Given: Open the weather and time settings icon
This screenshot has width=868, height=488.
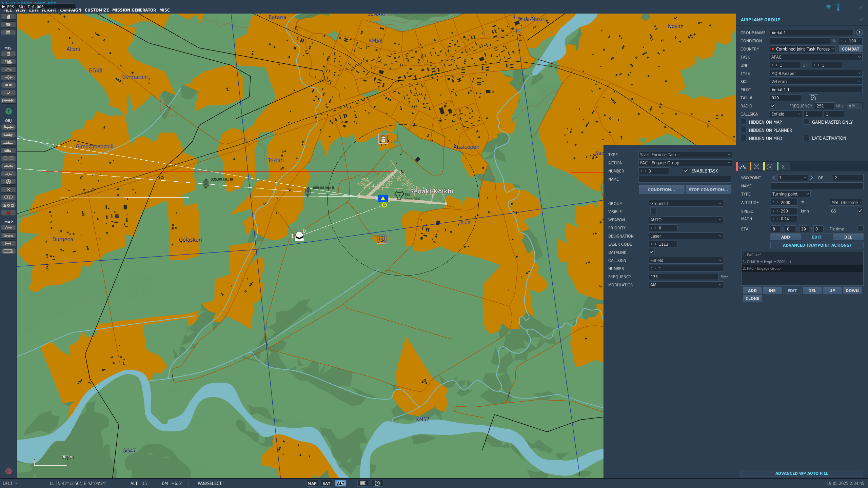Looking at the screenshot, I should tap(8, 62).
